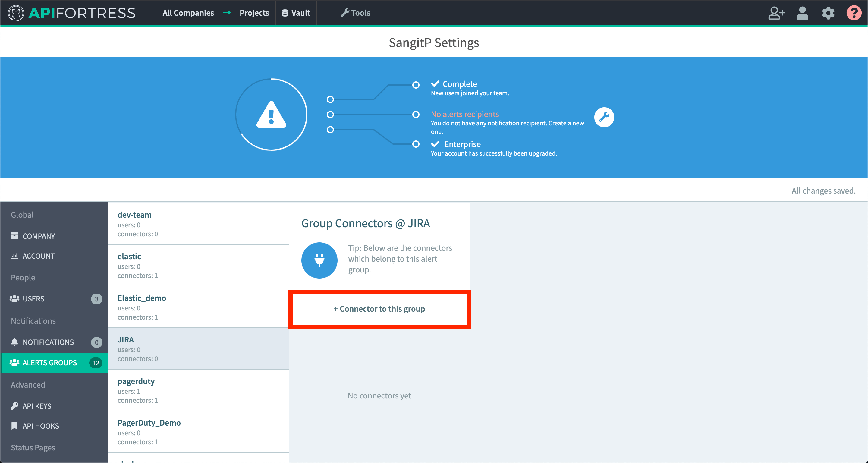Click the bookmark icon beside API Hooks

[x=14, y=426]
